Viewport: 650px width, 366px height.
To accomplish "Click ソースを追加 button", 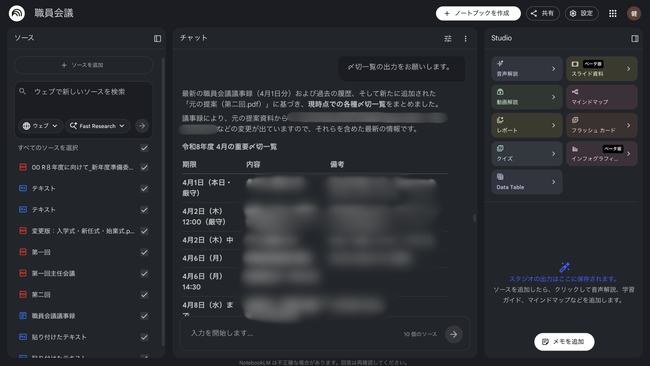I will tap(83, 65).
